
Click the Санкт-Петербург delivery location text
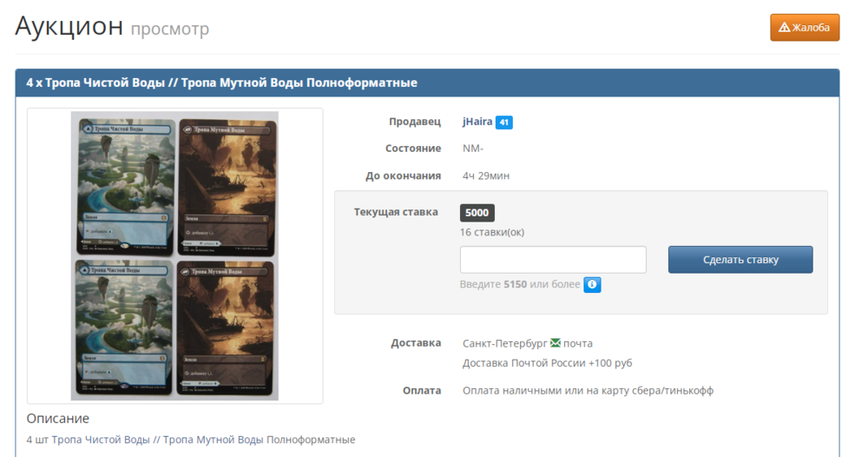(x=505, y=343)
